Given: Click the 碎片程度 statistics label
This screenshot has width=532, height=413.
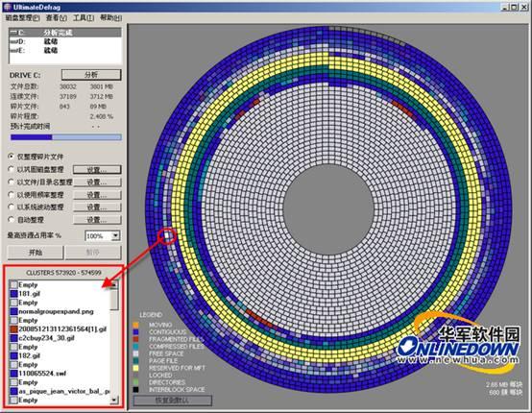Looking at the screenshot, I should (x=24, y=116).
